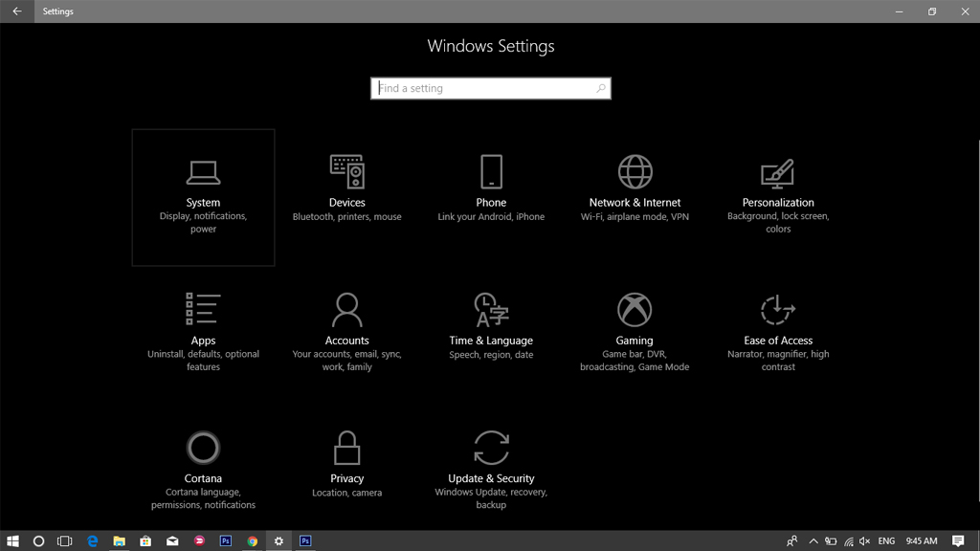The image size is (980, 551).
Task: Open Microsoft Store from taskbar
Action: pyautogui.click(x=145, y=541)
